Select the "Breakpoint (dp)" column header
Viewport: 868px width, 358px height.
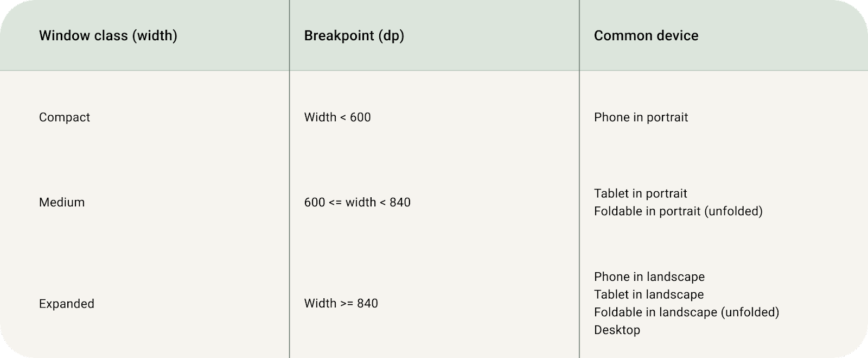pos(354,36)
